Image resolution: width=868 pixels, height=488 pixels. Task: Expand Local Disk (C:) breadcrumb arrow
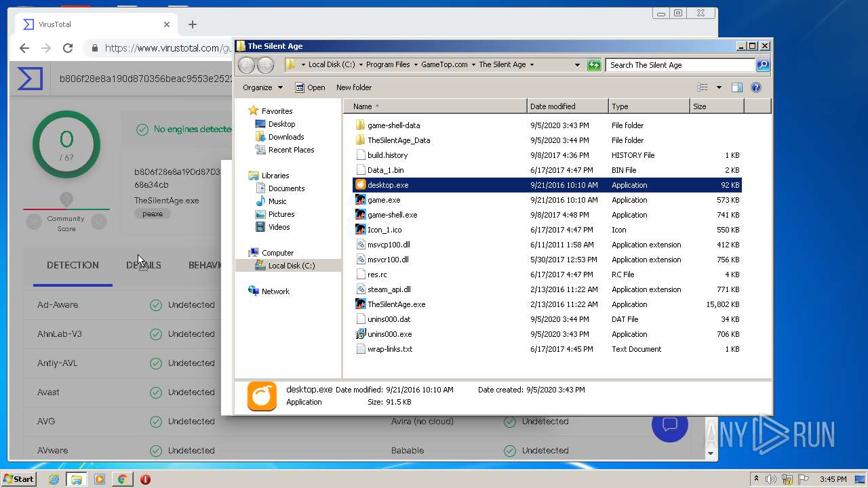tap(361, 65)
